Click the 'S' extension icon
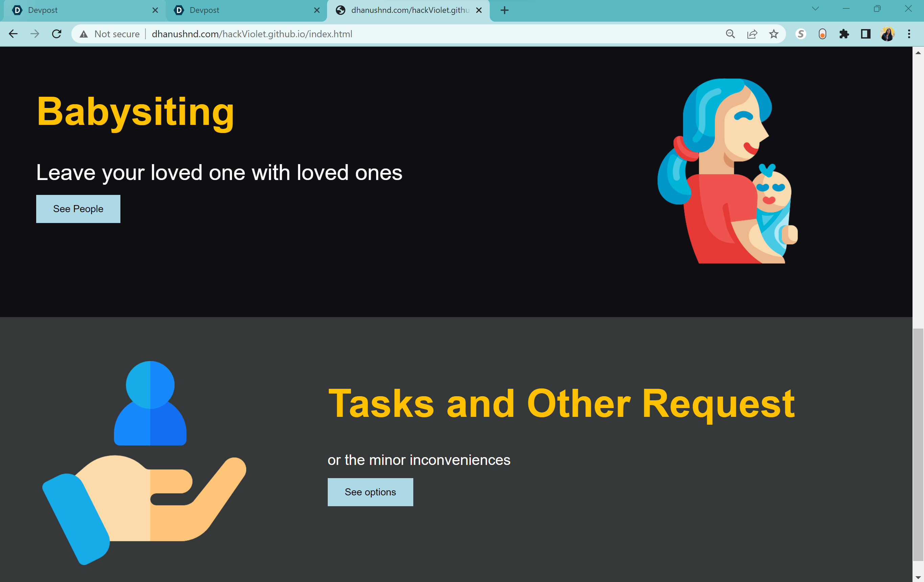The height and width of the screenshot is (582, 924). tap(801, 34)
